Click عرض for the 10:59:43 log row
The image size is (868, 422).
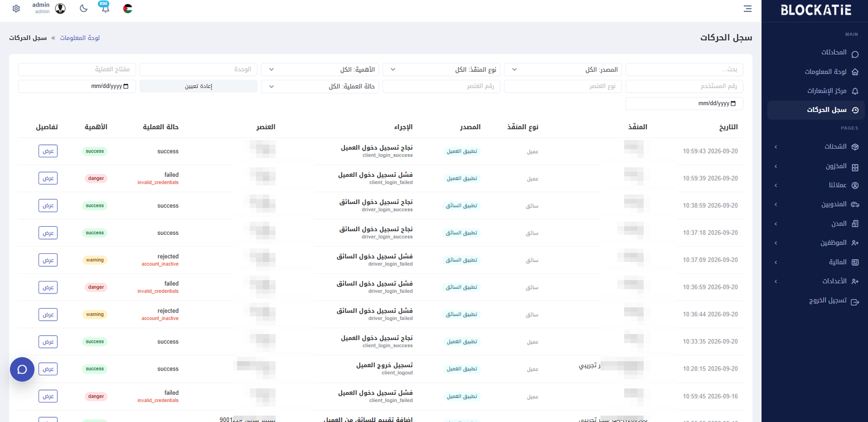(48, 151)
